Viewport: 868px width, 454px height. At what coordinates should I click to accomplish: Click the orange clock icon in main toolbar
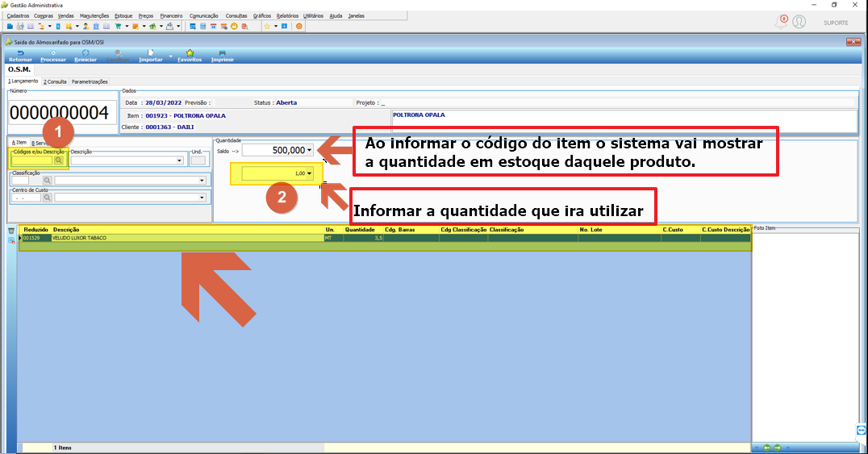pos(234,26)
